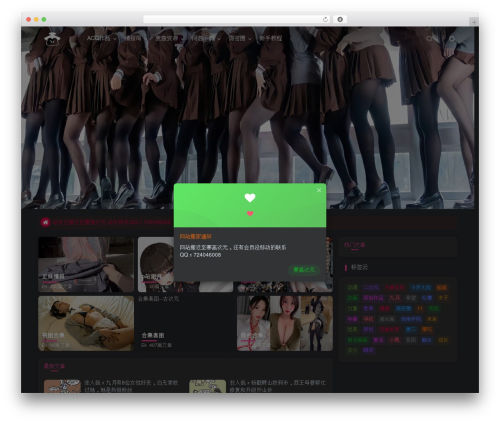Click the 力量 tag

click(x=352, y=308)
